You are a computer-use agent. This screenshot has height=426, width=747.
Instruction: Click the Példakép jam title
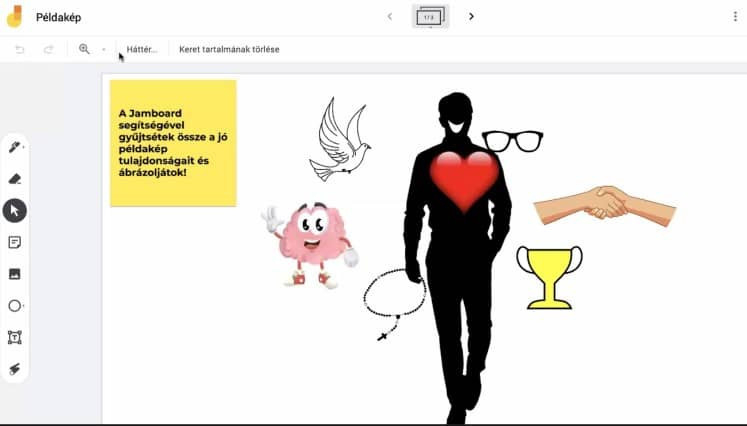58,17
